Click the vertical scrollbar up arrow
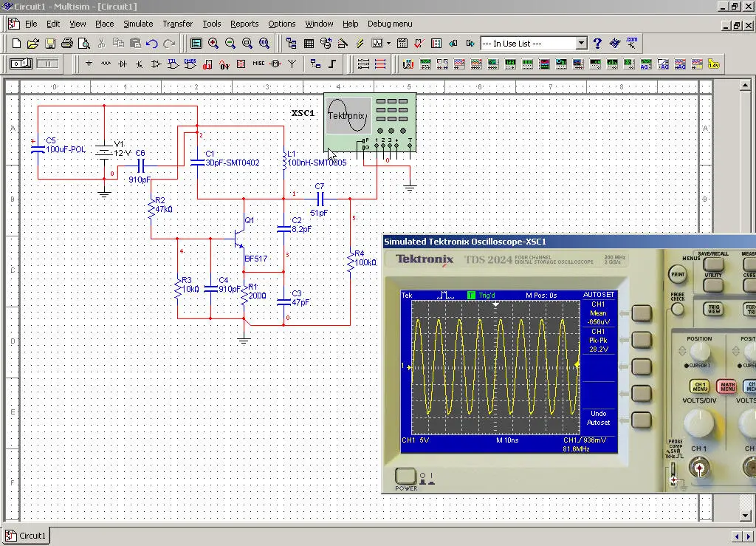 (746, 86)
